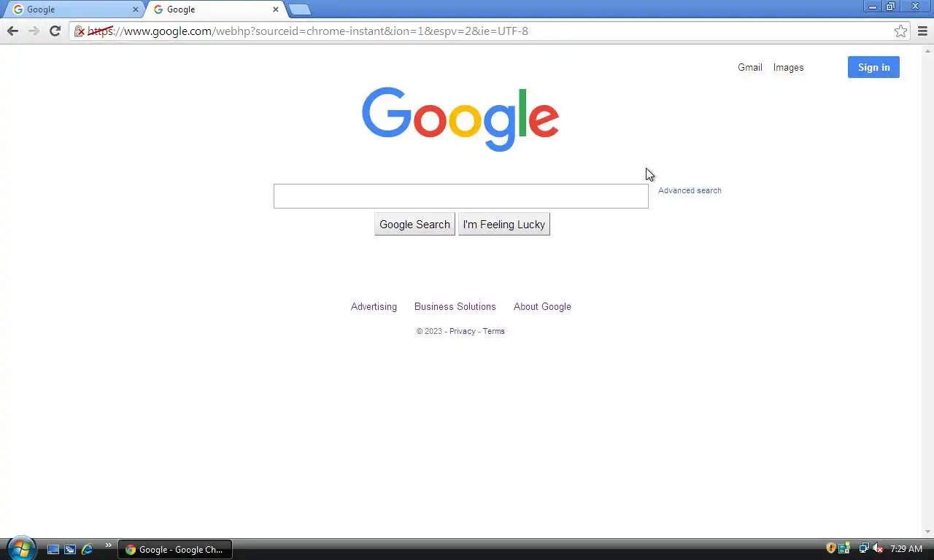This screenshot has height=560, width=934.
Task: Minimize the Chrome window
Action: click(873, 7)
